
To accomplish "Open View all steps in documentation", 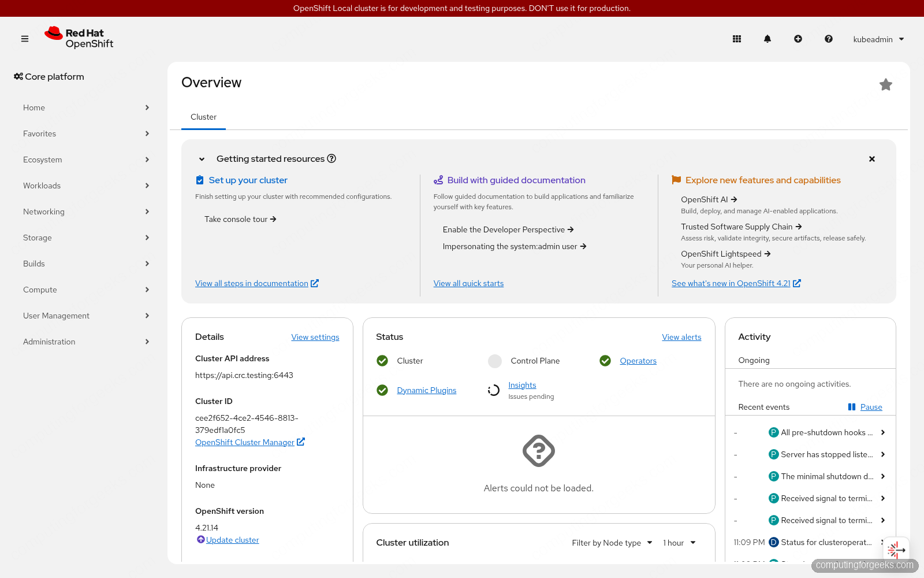I will (257, 283).
